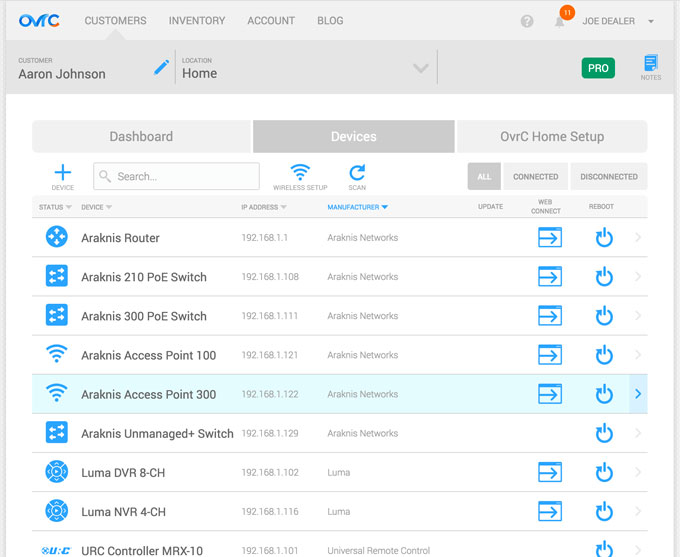Edit customer Aaron Johnson with pencil icon

click(x=161, y=67)
